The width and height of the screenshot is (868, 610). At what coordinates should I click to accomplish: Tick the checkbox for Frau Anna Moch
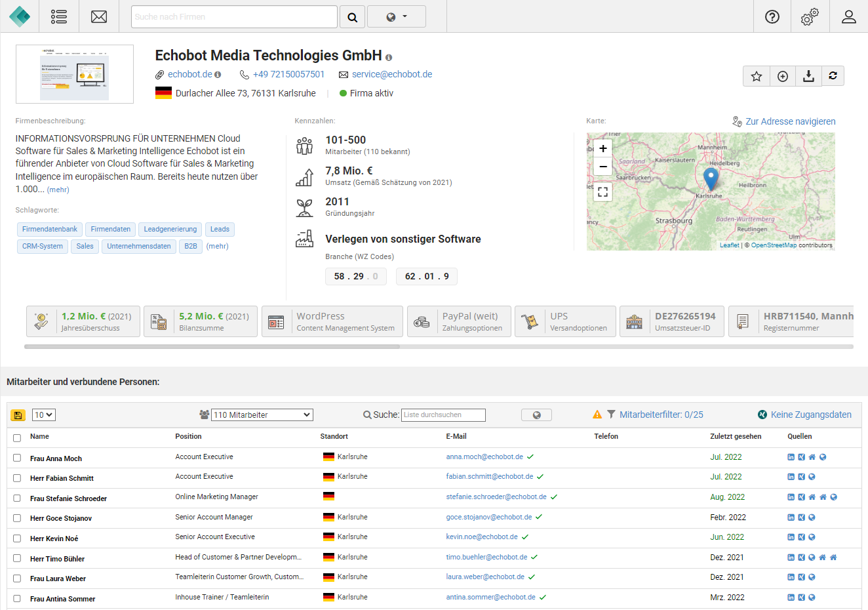coord(17,458)
